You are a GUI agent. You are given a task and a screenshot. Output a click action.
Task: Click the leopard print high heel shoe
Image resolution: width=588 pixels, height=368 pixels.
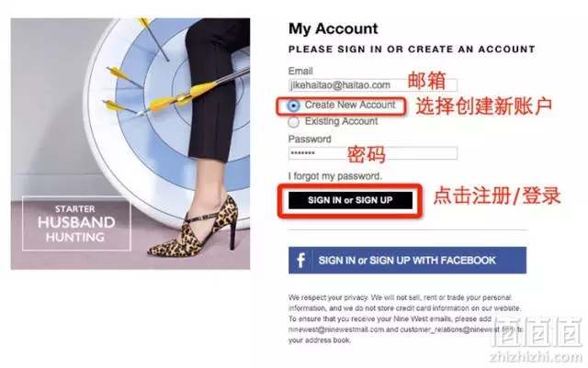click(x=192, y=230)
